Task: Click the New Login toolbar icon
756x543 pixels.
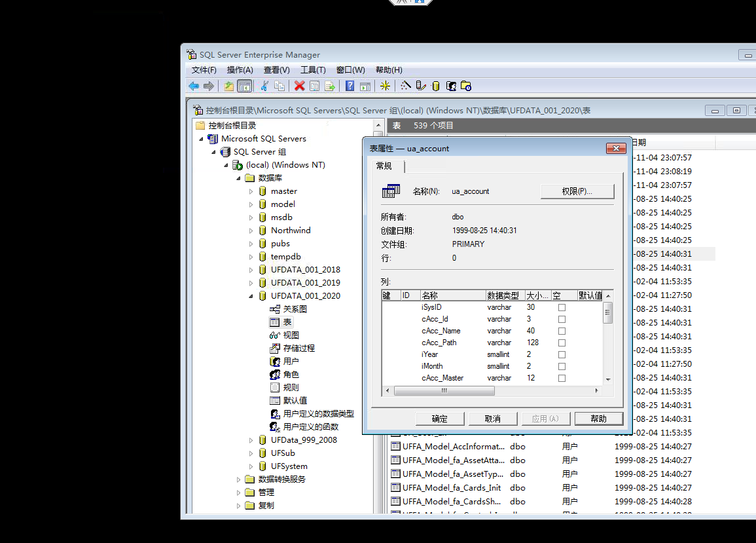Action: (x=451, y=86)
